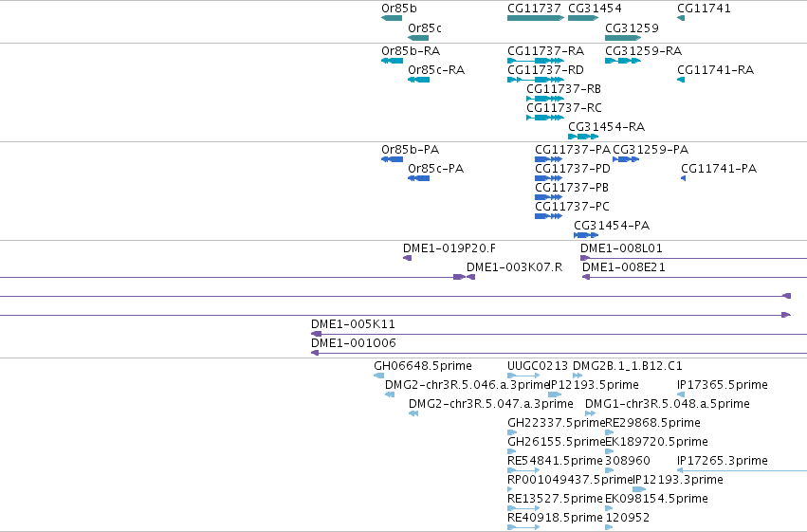807x532 pixels.
Task: Open EST label IP17365.5prime
Action: point(722,385)
